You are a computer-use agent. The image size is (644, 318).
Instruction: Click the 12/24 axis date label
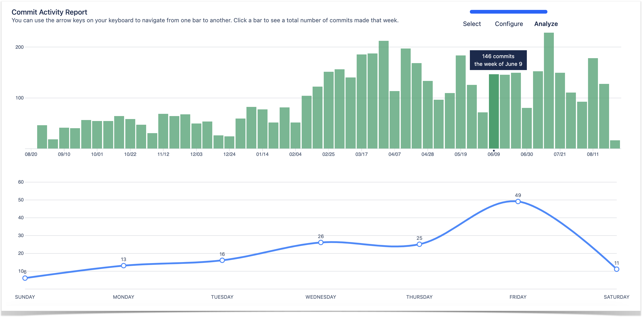[x=229, y=154]
